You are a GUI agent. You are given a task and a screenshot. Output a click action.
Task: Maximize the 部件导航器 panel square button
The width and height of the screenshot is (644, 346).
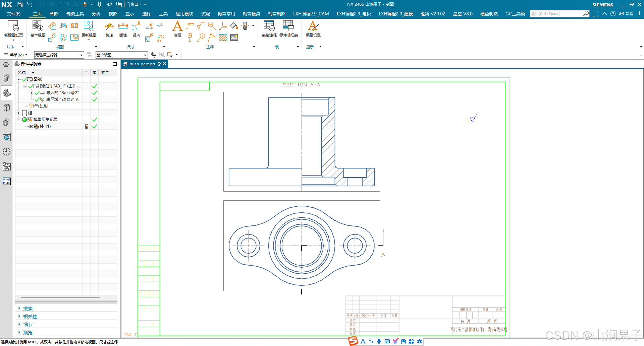(115, 64)
